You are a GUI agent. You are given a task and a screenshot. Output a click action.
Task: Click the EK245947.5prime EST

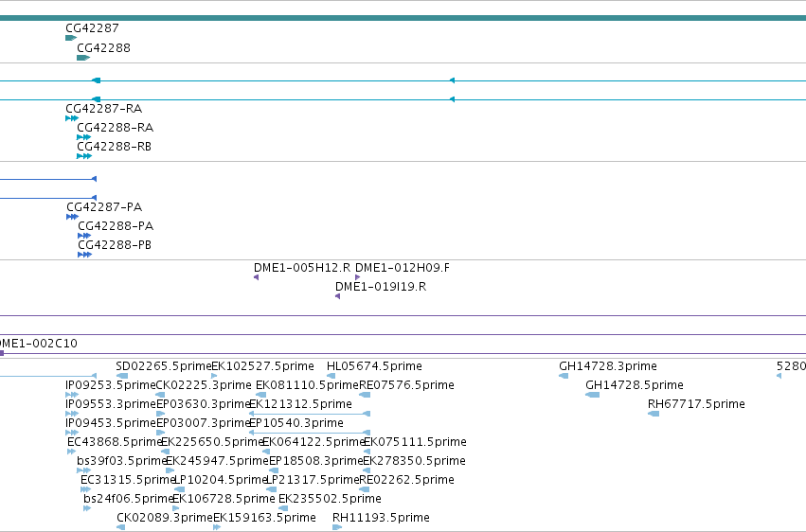pos(217,461)
